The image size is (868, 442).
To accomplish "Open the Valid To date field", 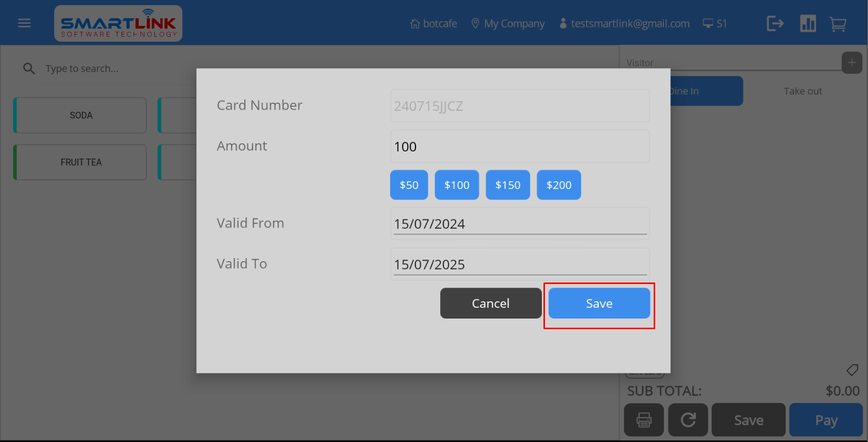I will 520,265.
